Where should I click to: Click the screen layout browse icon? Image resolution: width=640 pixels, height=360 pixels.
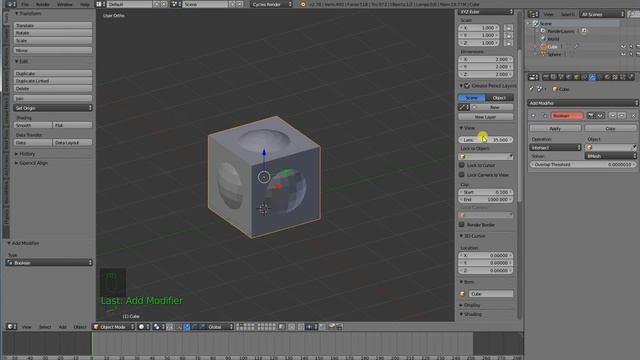pos(100,4)
